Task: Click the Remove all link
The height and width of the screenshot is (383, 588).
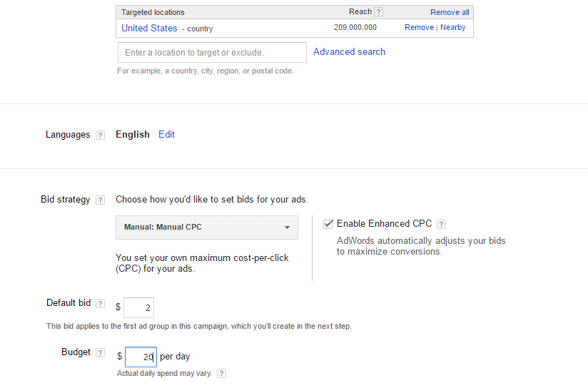Action: 450,12
